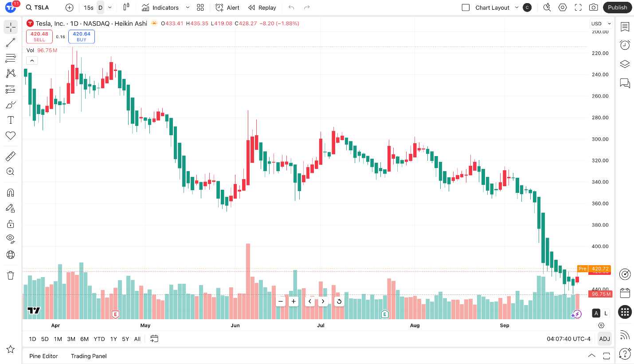Image resolution: width=634 pixels, height=364 pixels.
Task: Tick the checkbox beside Chart Layout
Action: tap(466, 8)
